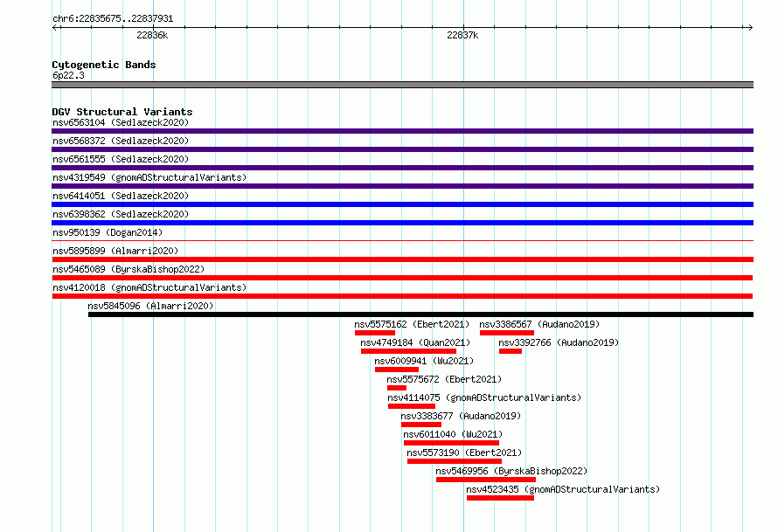The width and height of the screenshot is (778, 532).
Task: Click the red bar for nsv5895899
Action: pyautogui.click(x=402, y=259)
